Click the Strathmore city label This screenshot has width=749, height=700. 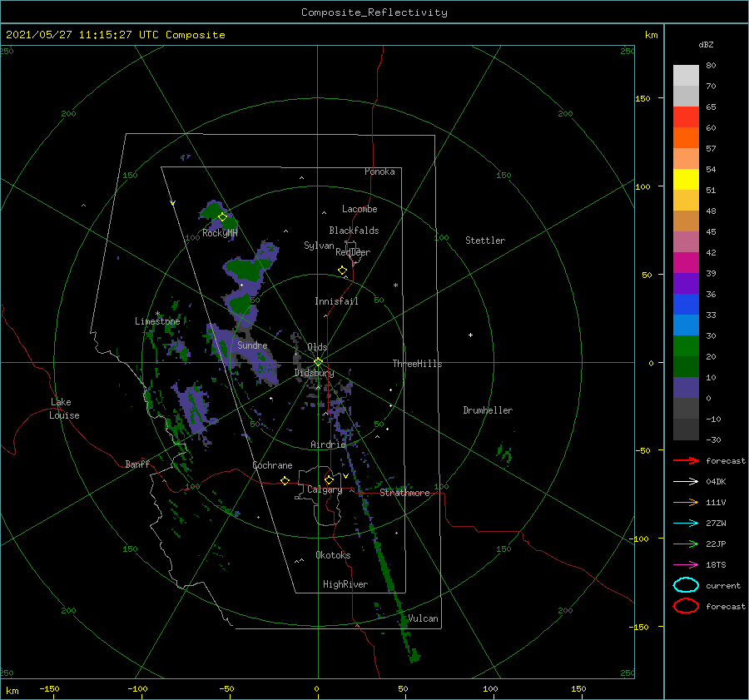click(404, 493)
